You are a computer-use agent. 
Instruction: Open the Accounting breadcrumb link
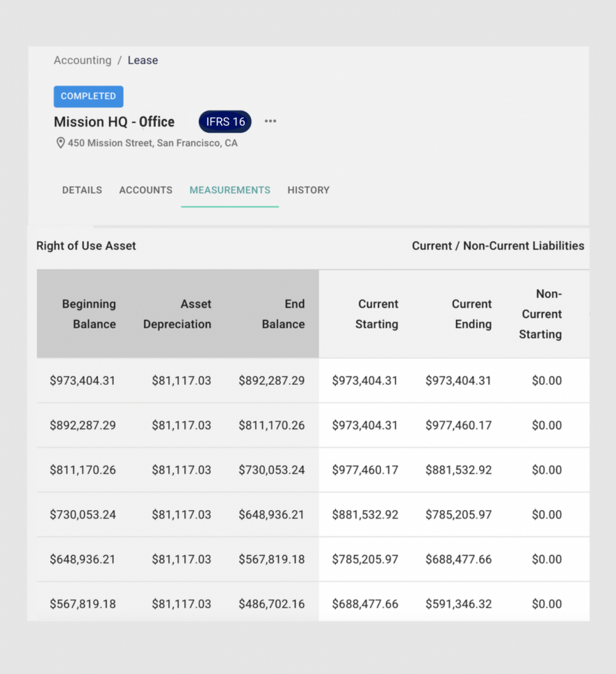click(x=82, y=60)
